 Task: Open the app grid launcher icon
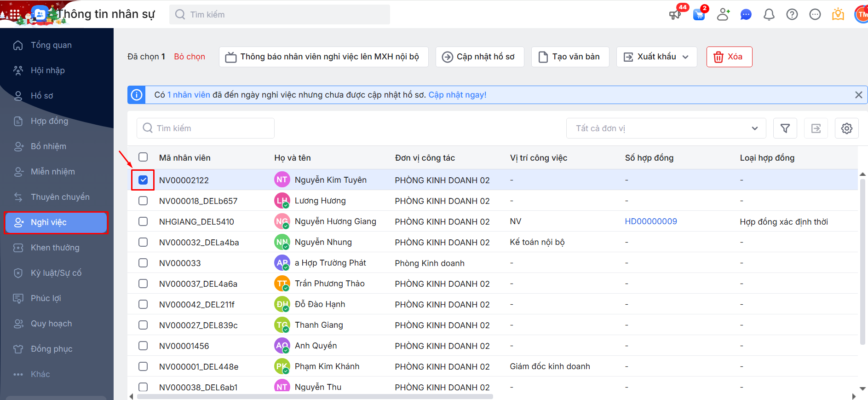(15, 15)
